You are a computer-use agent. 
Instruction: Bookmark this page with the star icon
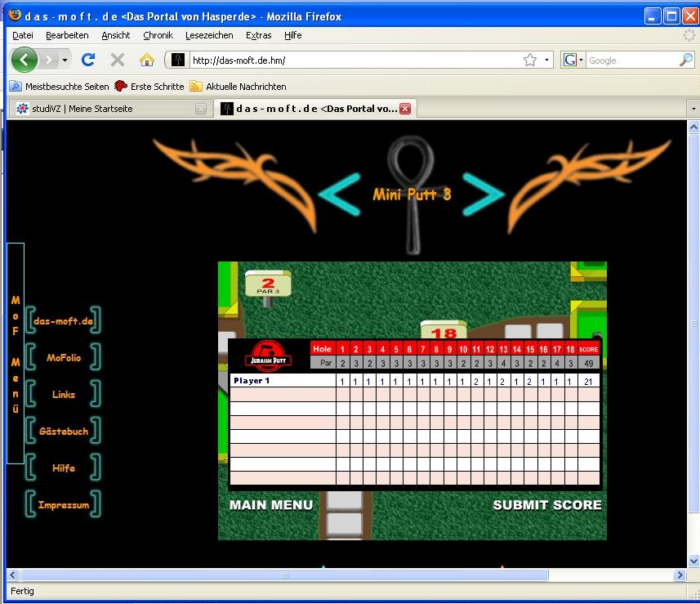click(530, 60)
